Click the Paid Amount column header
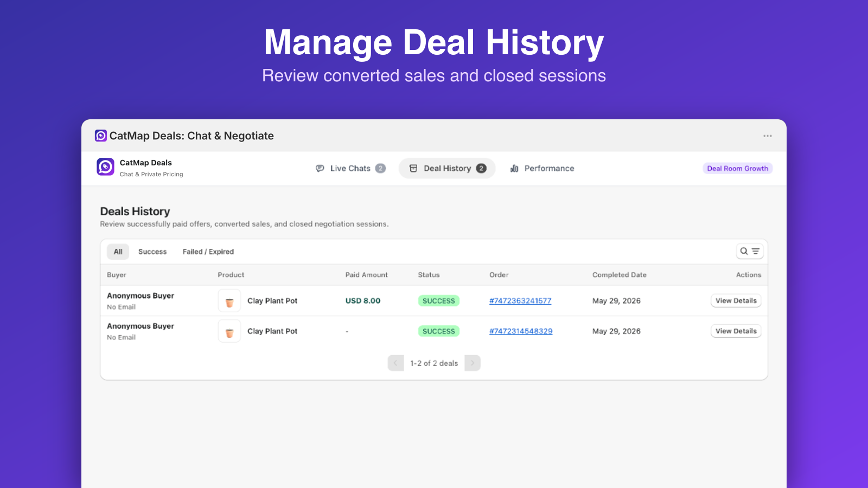This screenshot has height=488, width=868. 367,275
